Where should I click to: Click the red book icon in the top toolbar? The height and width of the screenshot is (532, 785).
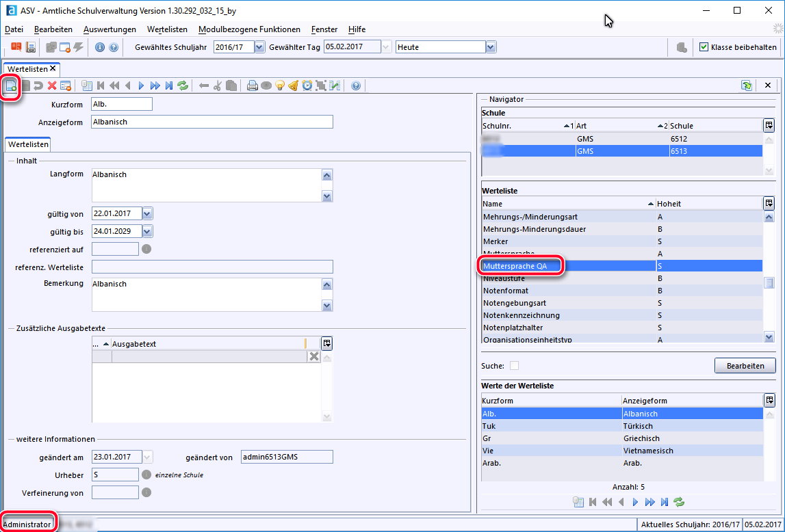(x=16, y=47)
